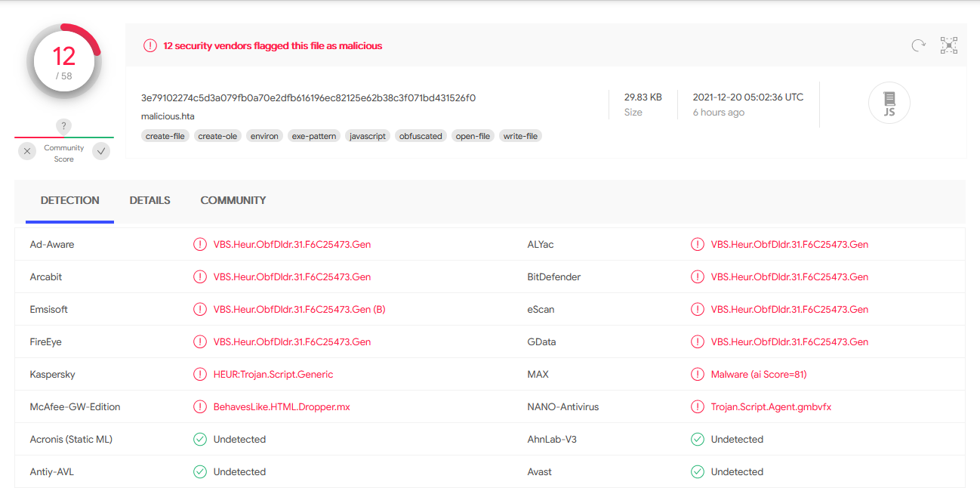Click the Avast undetected checkmark icon

pyautogui.click(x=698, y=472)
